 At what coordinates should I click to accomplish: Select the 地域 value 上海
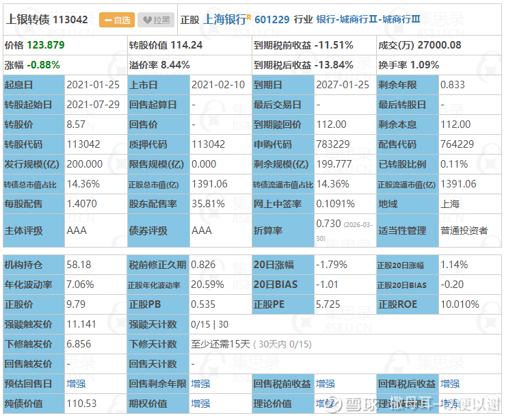coord(449,204)
